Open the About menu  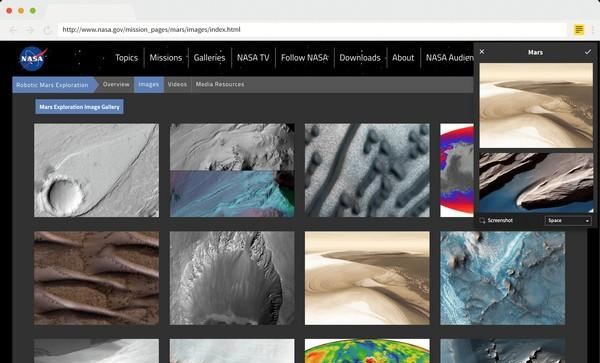[403, 58]
